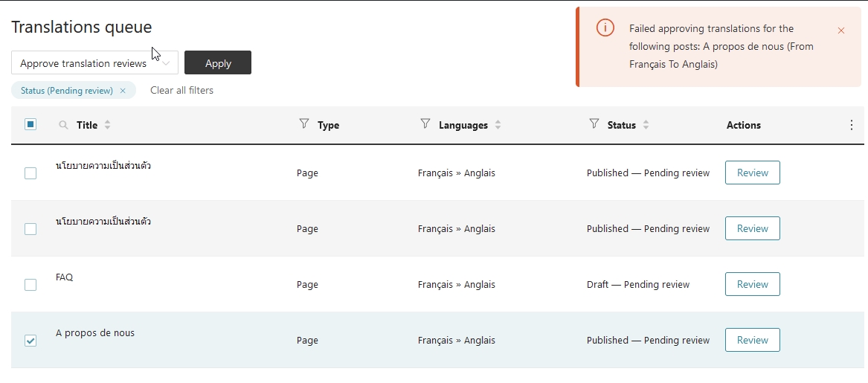Open the Type column filter icon
The width and height of the screenshot is (868, 383).
pyautogui.click(x=304, y=123)
